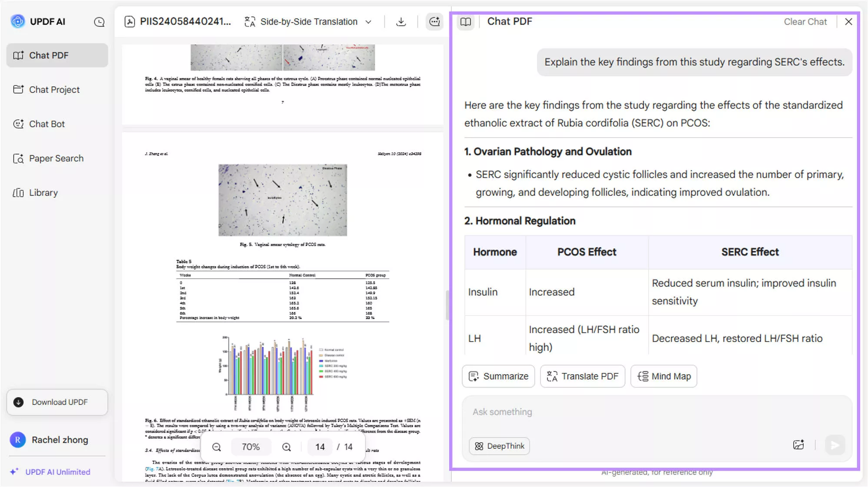Image resolution: width=868 pixels, height=487 pixels.
Task: Zoom in the PDF page
Action: click(x=286, y=447)
